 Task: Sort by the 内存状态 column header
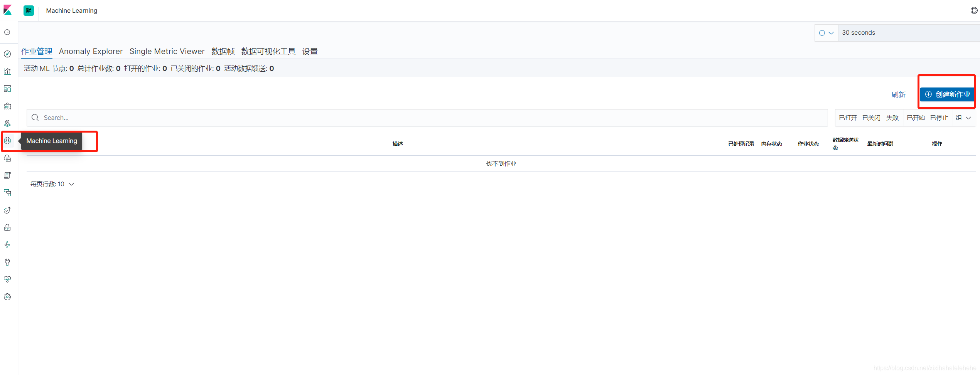(771, 144)
